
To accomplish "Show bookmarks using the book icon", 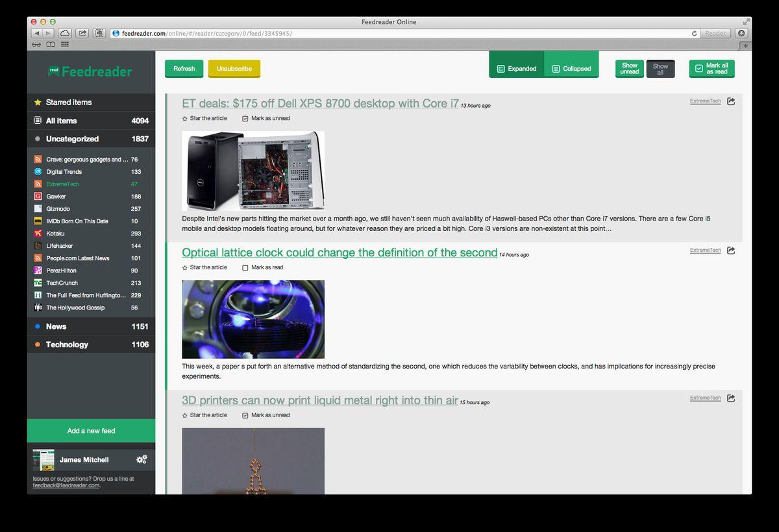I will (x=51, y=45).
